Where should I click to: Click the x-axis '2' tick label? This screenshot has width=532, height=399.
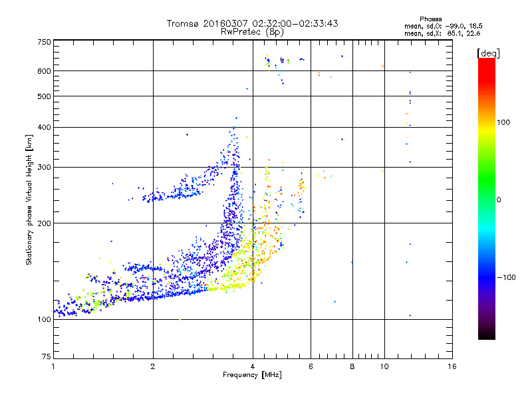click(153, 366)
